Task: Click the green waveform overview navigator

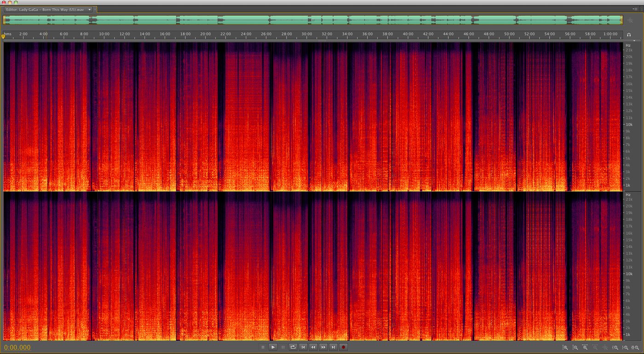Action: click(x=313, y=20)
